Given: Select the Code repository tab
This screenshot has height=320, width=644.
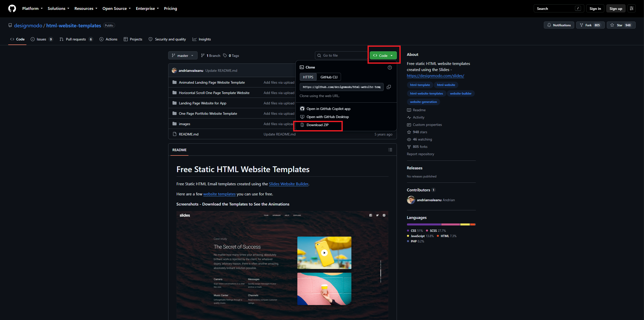Looking at the screenshot, I should pyautogui.click(x=17, y=39).
